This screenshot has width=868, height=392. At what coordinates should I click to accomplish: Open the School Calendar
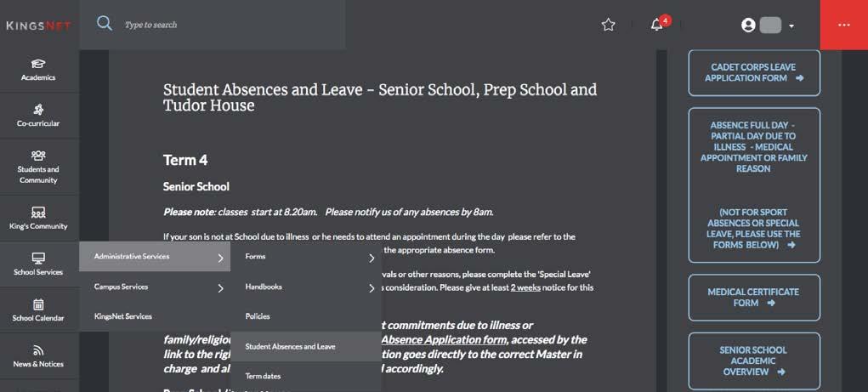click(x=38, y=310)
